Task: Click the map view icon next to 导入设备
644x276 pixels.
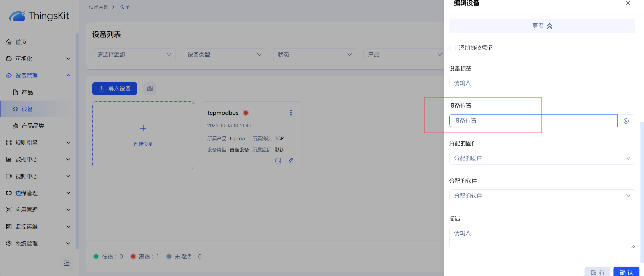Action: tap(150, 88)
